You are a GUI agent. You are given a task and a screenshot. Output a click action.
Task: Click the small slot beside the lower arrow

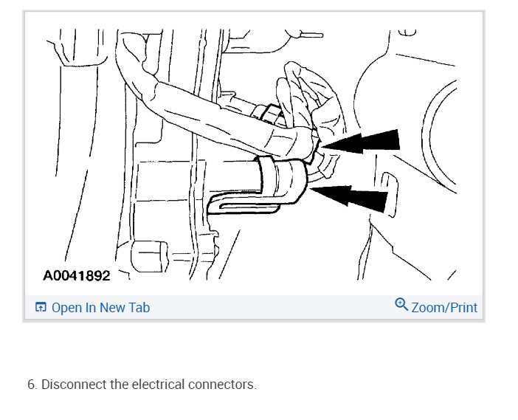pos(389,195)
